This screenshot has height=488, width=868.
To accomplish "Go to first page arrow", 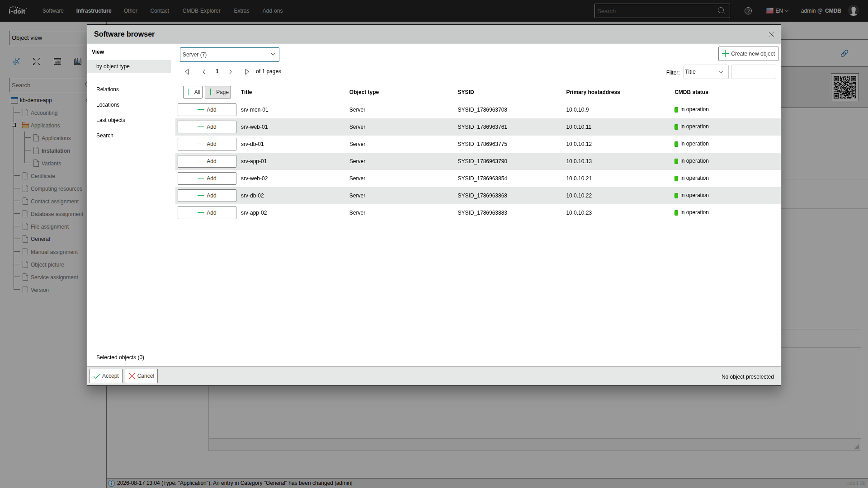I will 187,72.
